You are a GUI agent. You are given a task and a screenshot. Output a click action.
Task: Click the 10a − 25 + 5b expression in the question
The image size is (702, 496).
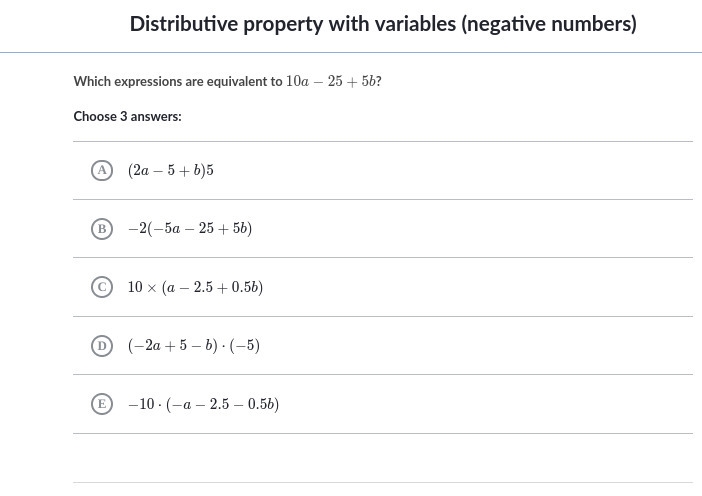point(330,81)
